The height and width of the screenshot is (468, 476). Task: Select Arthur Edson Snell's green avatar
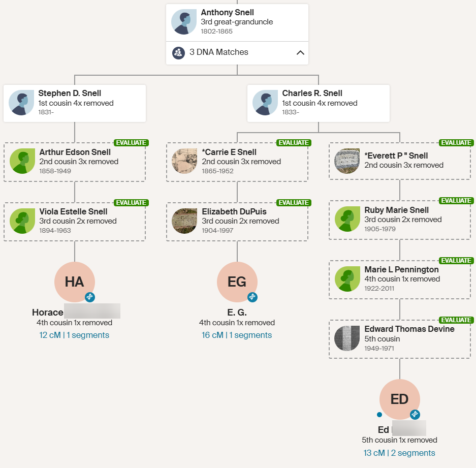[22, 162]
